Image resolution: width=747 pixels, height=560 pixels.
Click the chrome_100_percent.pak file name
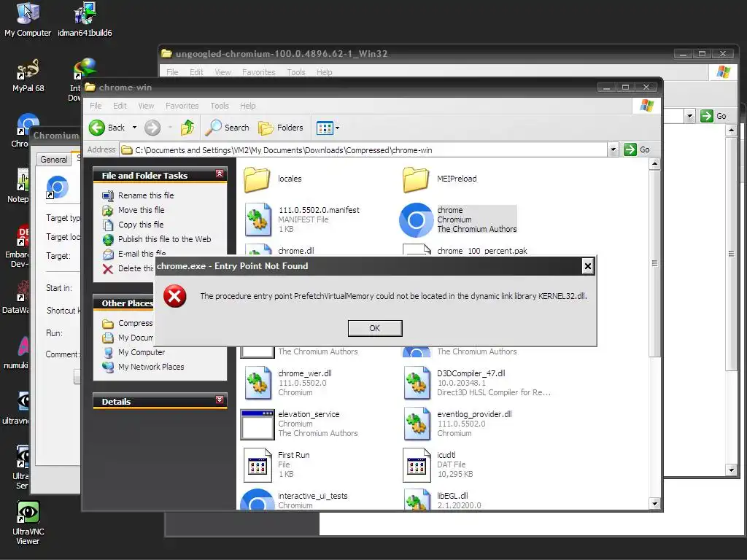coord(482,251)
